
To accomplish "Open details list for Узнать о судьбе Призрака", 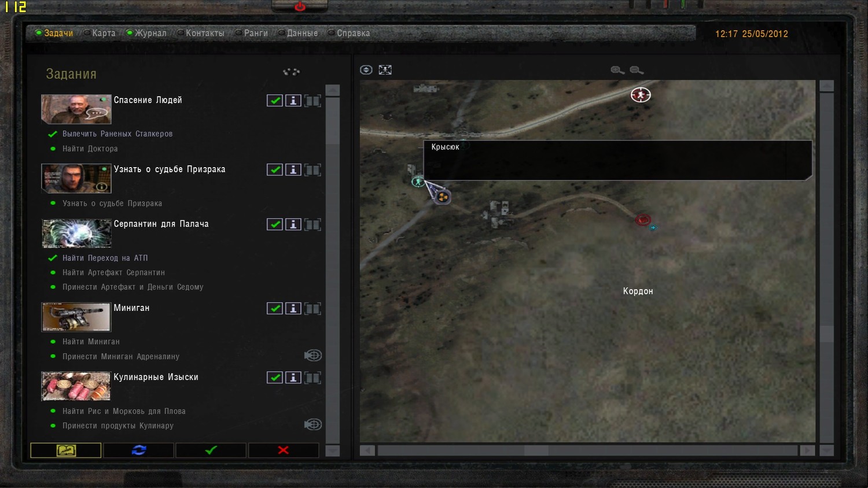I will (x=312, y=170).
